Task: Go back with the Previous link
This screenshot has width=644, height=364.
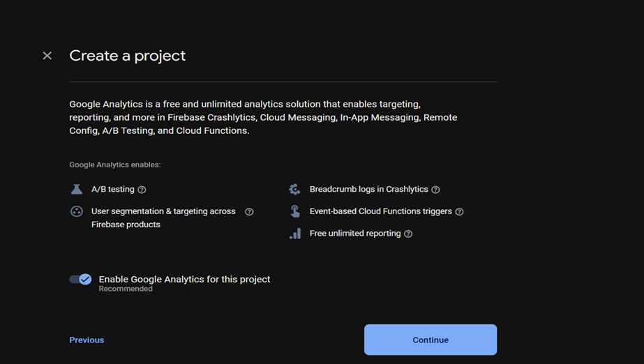Action: [x=87, y=340]
